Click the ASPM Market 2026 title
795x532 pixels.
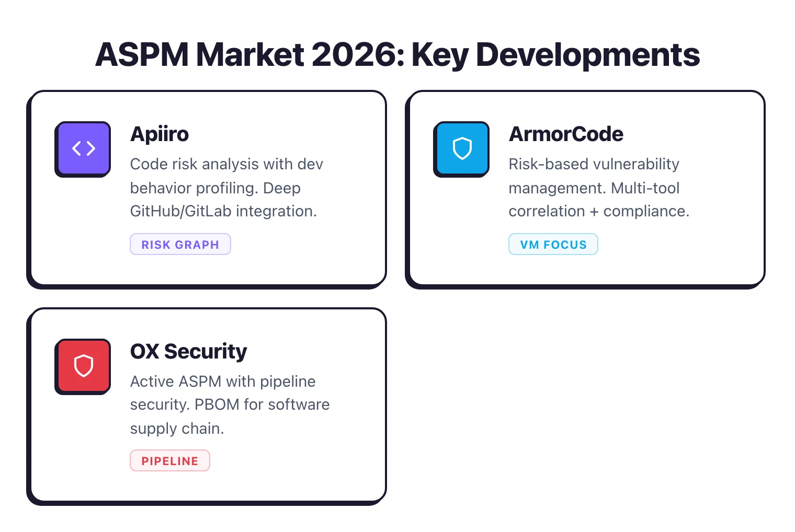(x=397, y=54)
